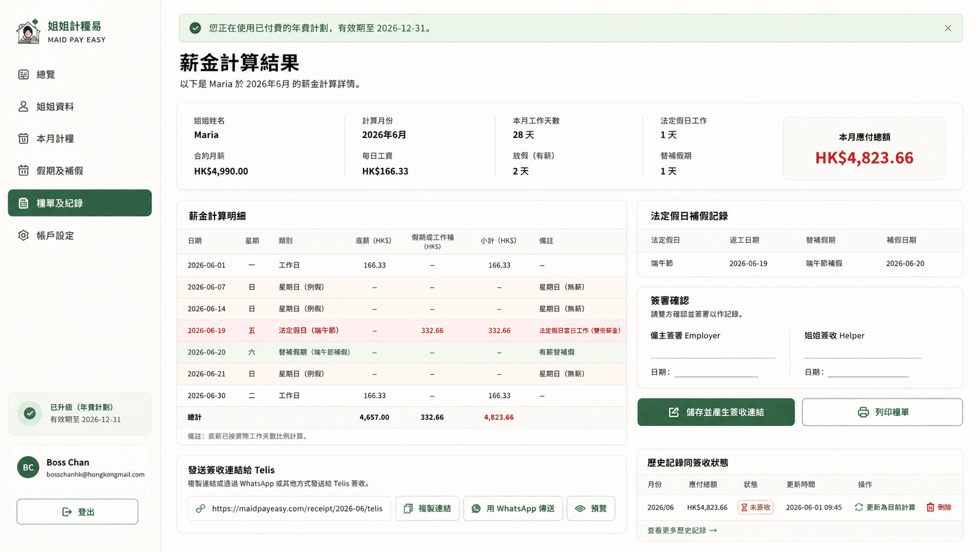This screenshot has height=552, width=980.
Task: Click the 預覽 preview button
Action: point(591,509)
